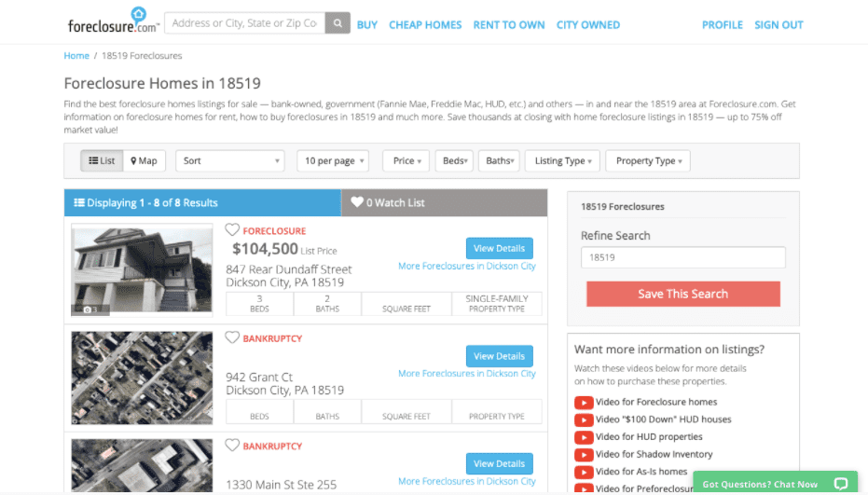Click Got Questions? Chat Now bar
Image resolution: width=868 pixels, height=495 pixels.
[775, 484]
